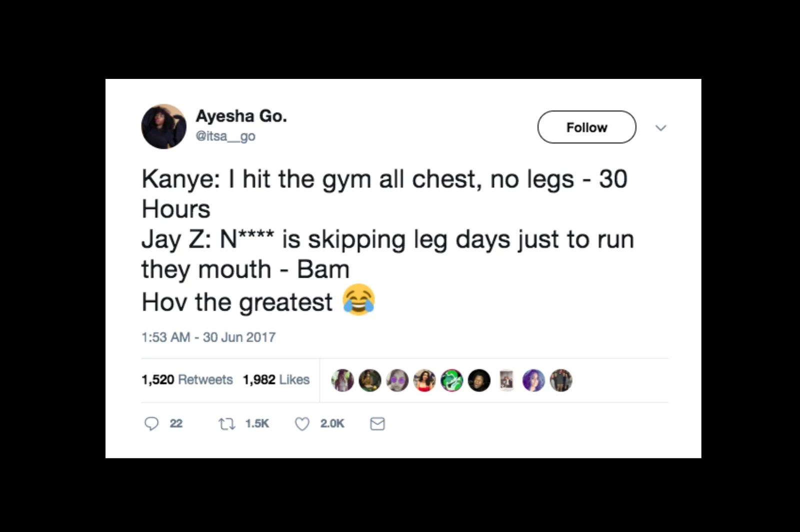Click the purple-haired liker avatar

tap(533, 381)
